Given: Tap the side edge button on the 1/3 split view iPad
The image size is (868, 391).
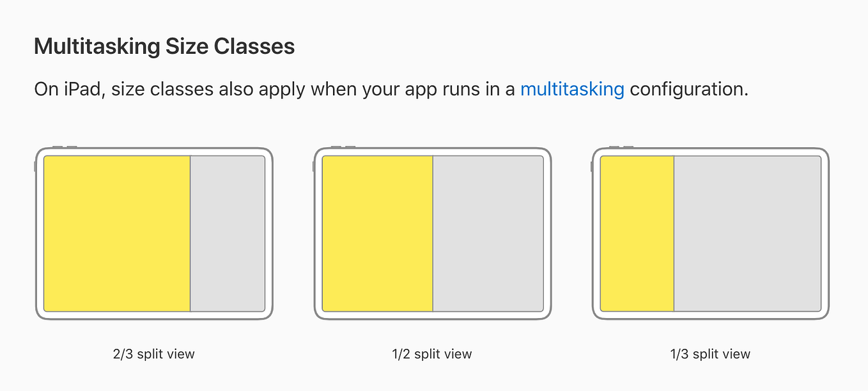Looking at the screenshot, I should (591, 166).
